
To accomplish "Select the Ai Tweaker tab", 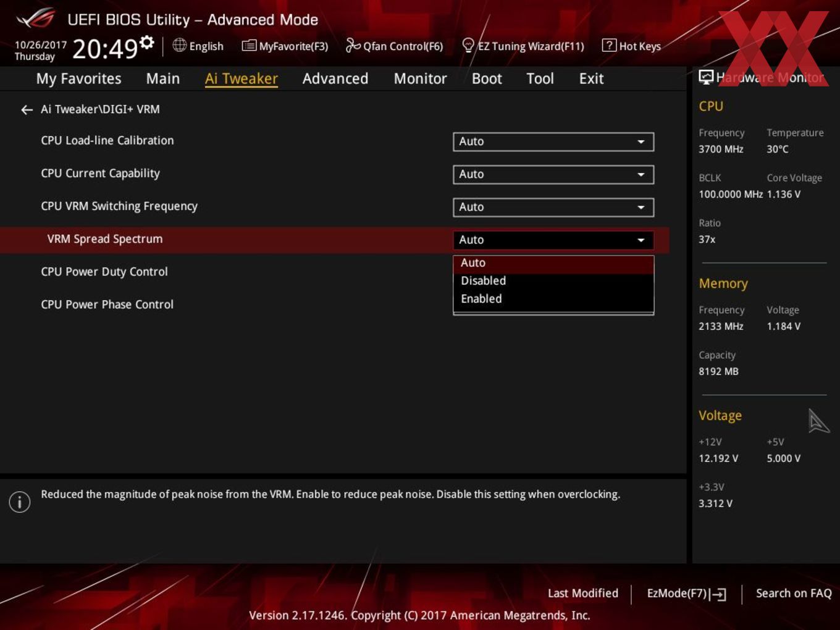I will tap(241, 78).
